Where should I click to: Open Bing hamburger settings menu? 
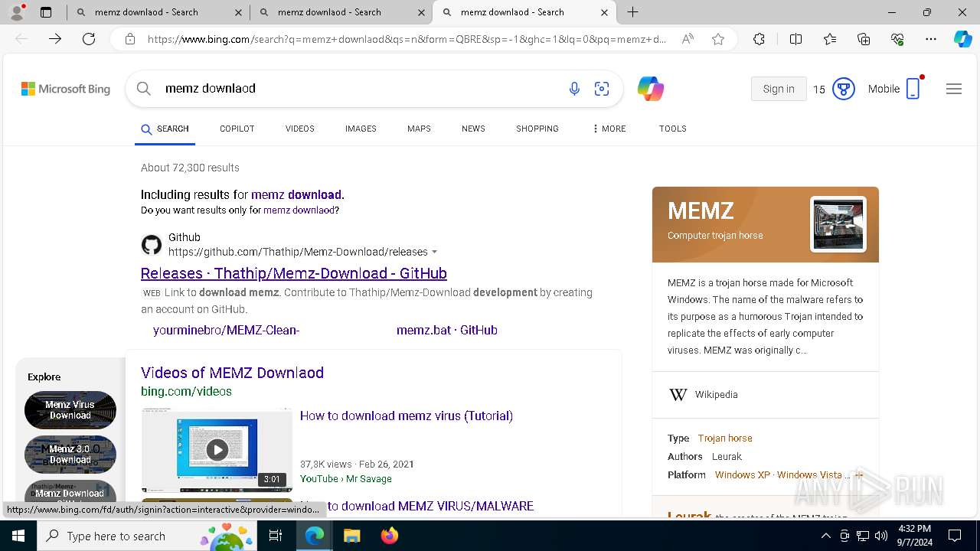tap(953, 89)
